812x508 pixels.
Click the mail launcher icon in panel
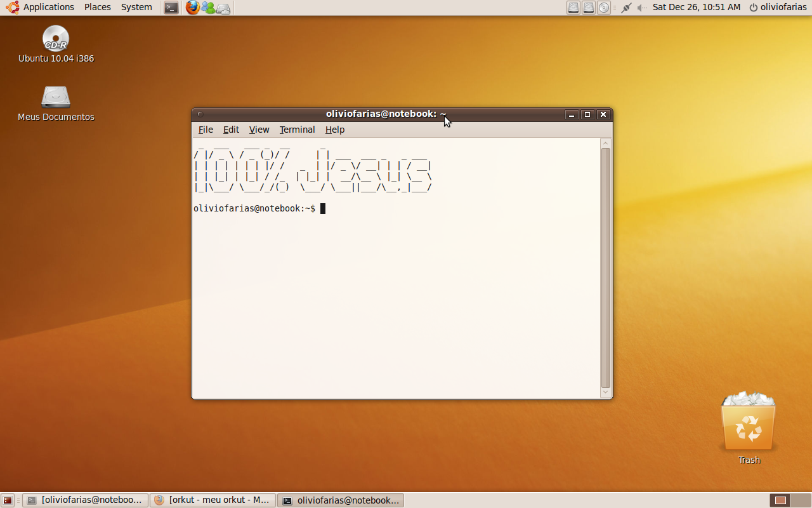point(223,8)
